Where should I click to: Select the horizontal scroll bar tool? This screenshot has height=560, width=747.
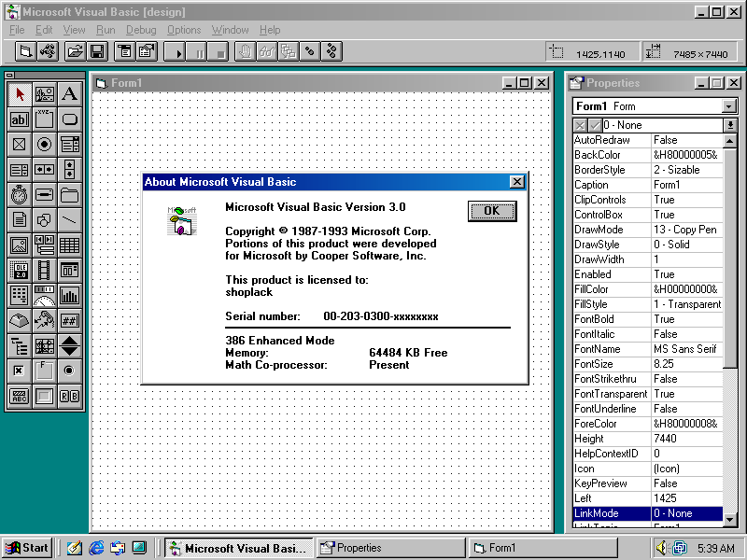click(44, 170)
